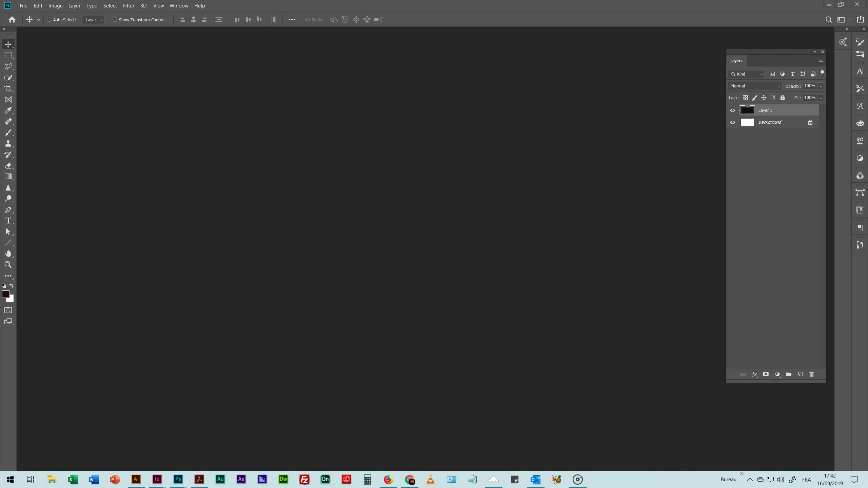Select the Eyedropper tool
Image resolution: width=868 pixels, height=488 pixels.
click(8, 110)
